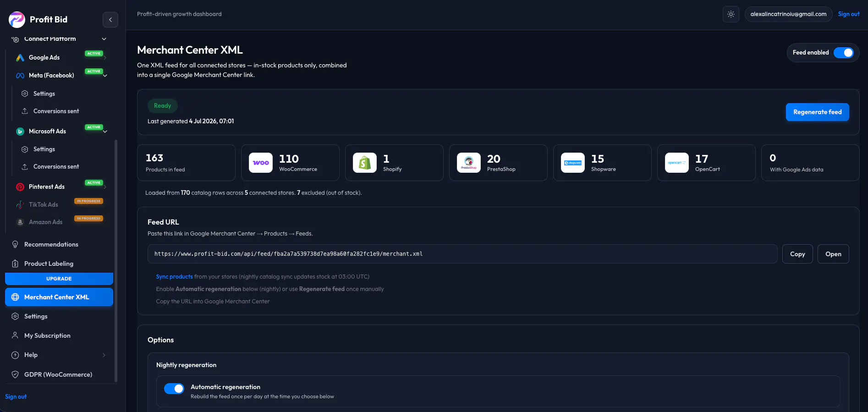Open the feed URL with Open button
868x412 pixels.
pos(833,254)
